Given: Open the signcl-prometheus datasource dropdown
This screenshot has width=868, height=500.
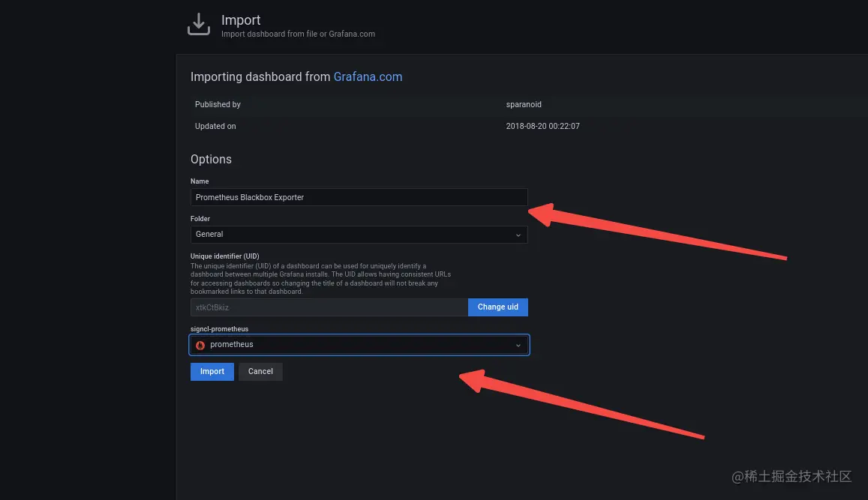Looking at the screenshot, I should [x=359, y=345].
